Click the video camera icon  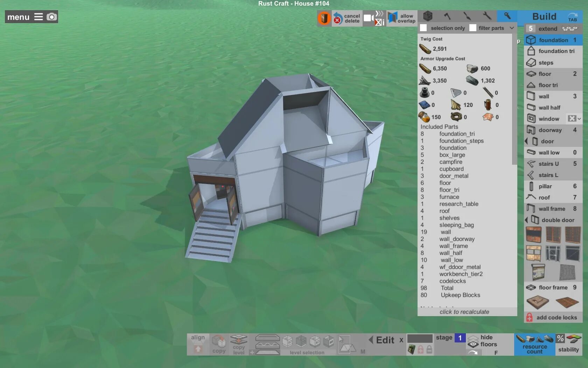click(x=368, y=18)
